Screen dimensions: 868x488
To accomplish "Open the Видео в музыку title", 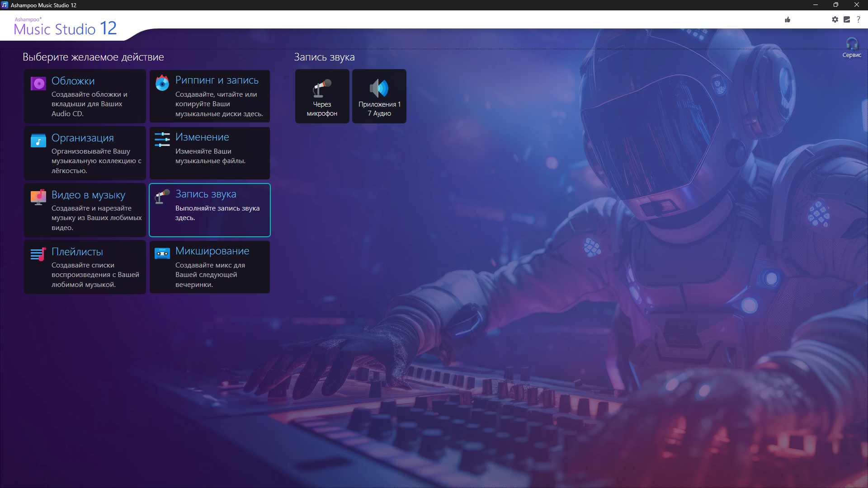I will pyautogui.click(x=88, y=195).
